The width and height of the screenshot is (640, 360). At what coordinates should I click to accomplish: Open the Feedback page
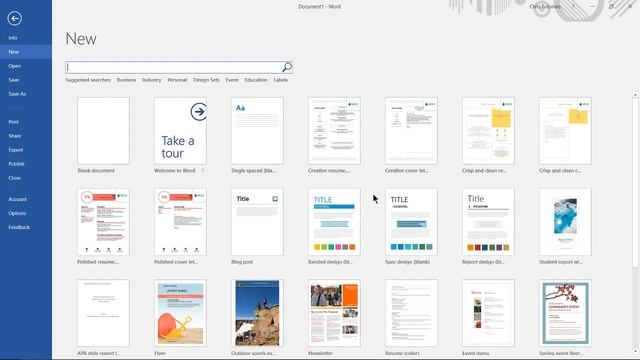point(19,227)
